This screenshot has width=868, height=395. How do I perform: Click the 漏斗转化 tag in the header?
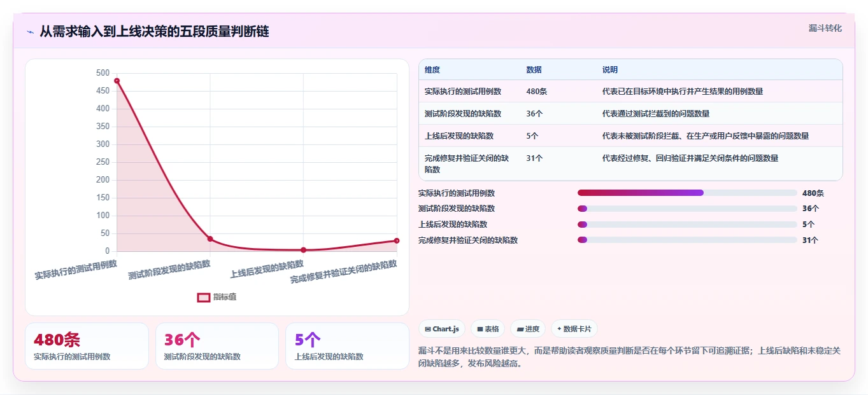pyautogui.click(x=825, y=28)
